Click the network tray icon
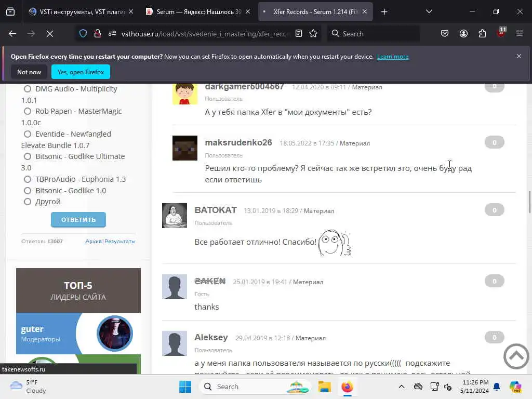Viewport: 532px width, 399px height. pyautogui.click(x=434, y=387)
